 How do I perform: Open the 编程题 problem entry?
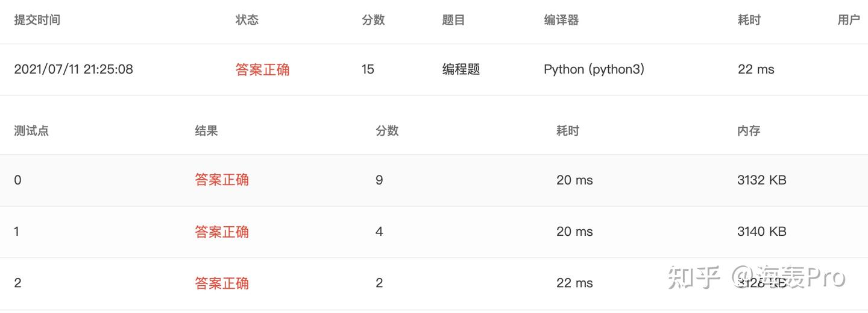[461, 69]
